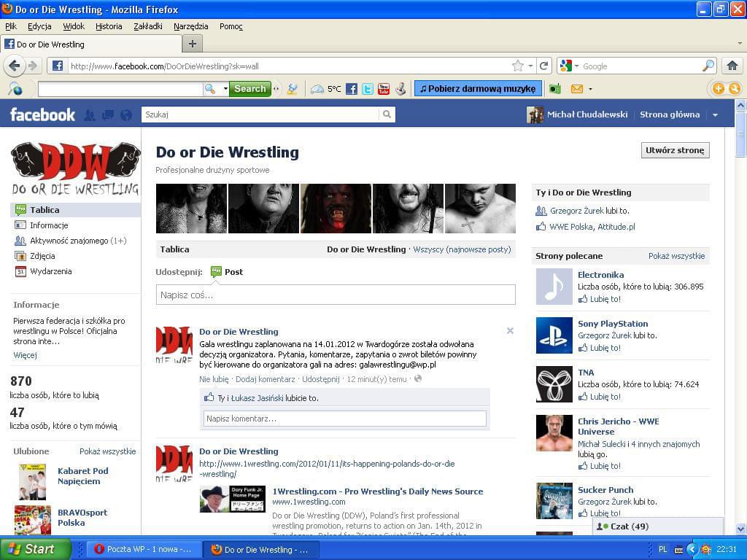The height and width of the screenshot is (560, 747).
Task: Open Facebook messages icon
Action: click(108, 114)
